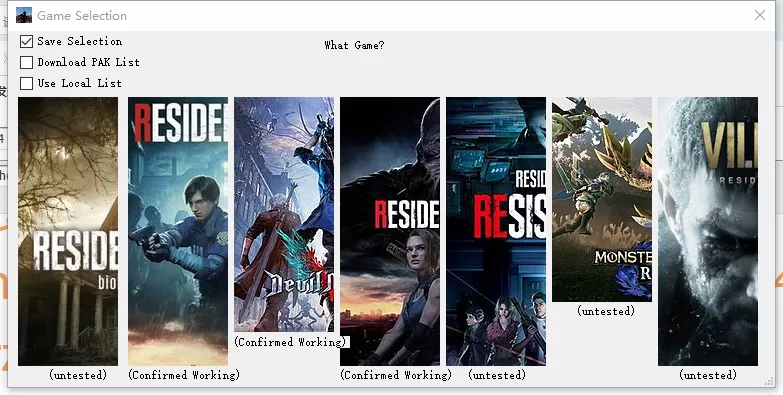Enable the Download PAK List checkbox
Image resolution: width=783 pixels, height=395 pixels.
pyautogui.click(x=26, y=62)
